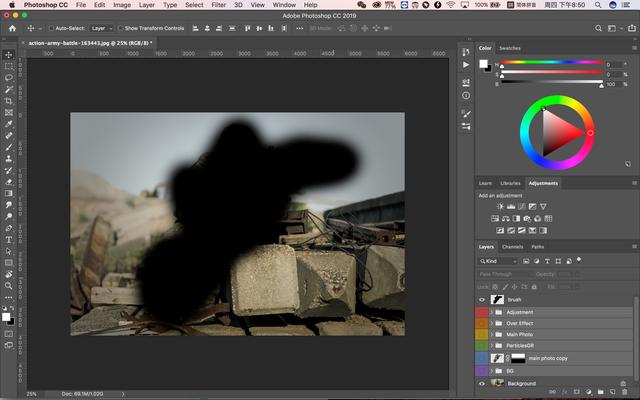Open the Learn panel tab
640x400 pixels.
[x=485, y=183]
